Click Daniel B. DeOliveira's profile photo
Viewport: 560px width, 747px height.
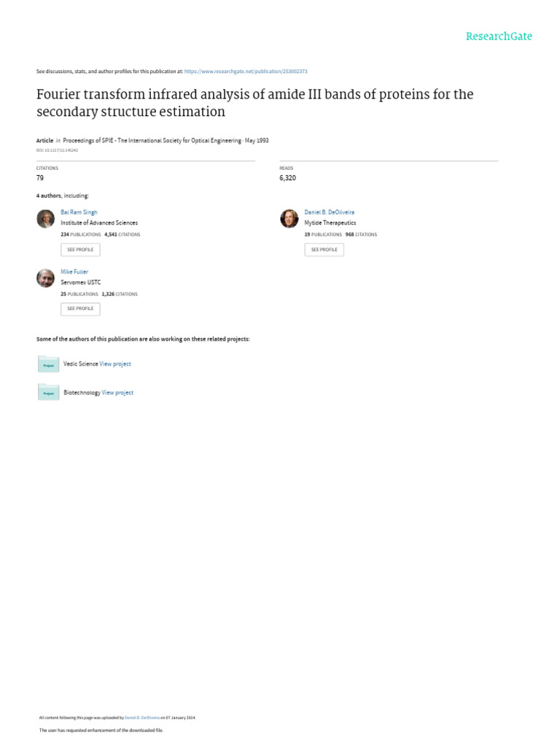coord(289,219)
